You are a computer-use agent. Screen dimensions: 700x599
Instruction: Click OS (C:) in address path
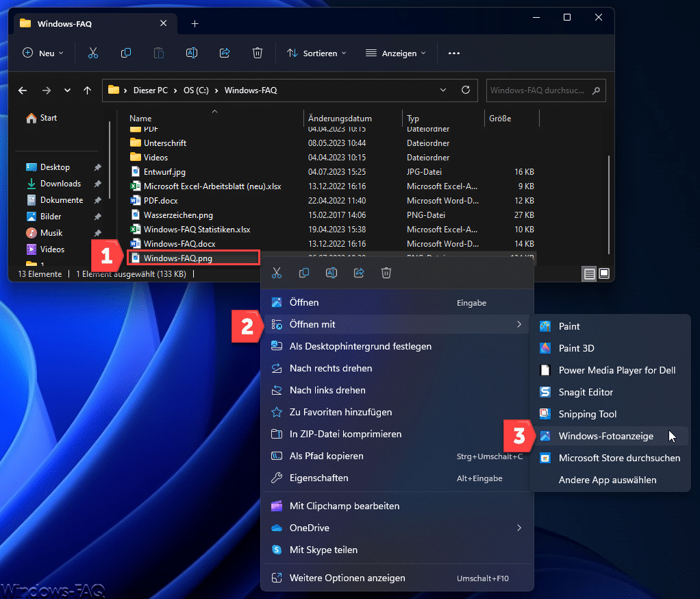click(x=196, y=90)
